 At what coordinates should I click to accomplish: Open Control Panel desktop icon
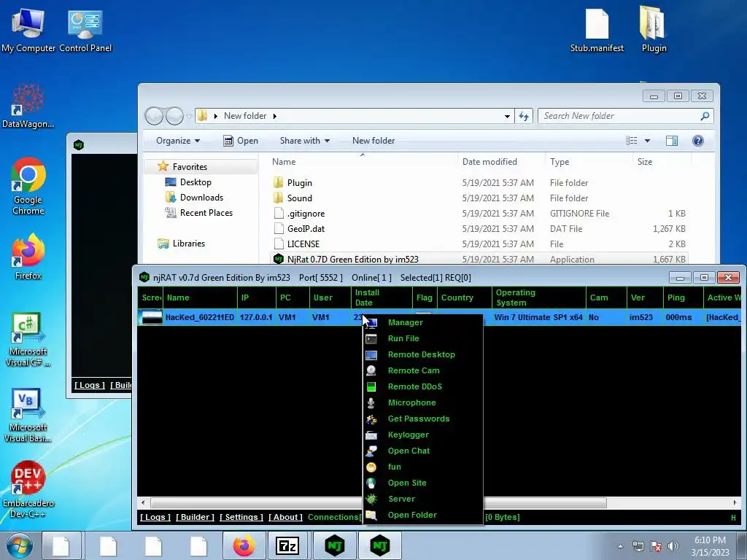click(85, 31)
